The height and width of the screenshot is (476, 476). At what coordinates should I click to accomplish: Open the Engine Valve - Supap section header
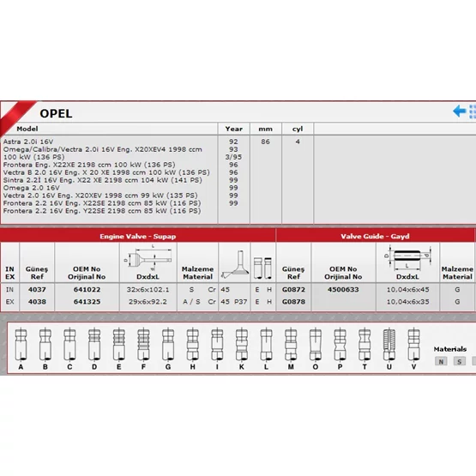[x=138, y=236]
